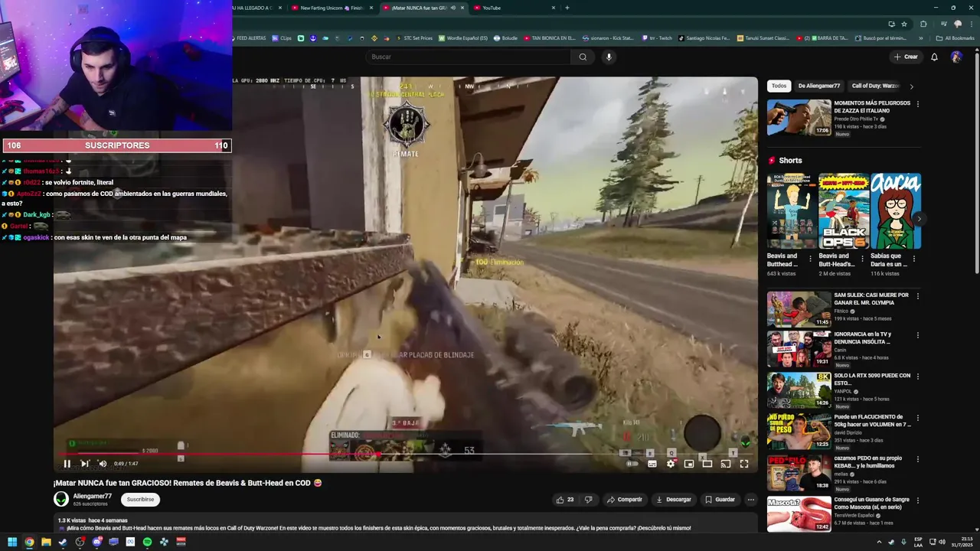Select the Todos filter chip
Image resolution: width=980 pixels, height=551 pixels.
point(779,86)
